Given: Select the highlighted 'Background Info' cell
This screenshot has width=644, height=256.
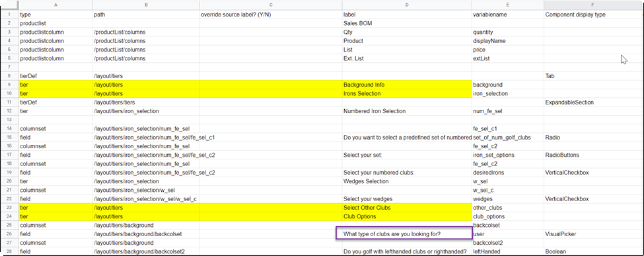Looking at the screenshot, I should [x=407, y=85].
